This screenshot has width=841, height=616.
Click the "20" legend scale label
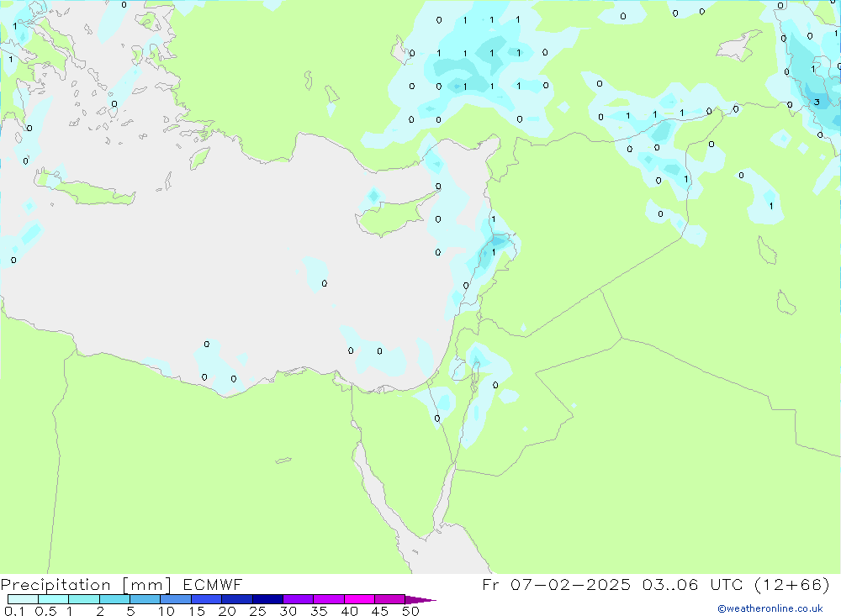coord(227,611)
